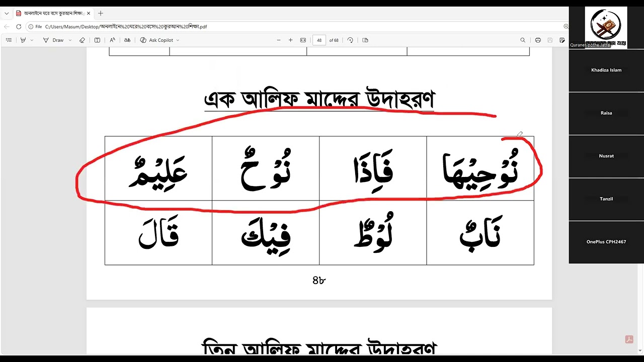Image resolution: width=644 pixels, height=362 pixels.
Task: Select Nusrat participant tile
Action: [606, 156]
